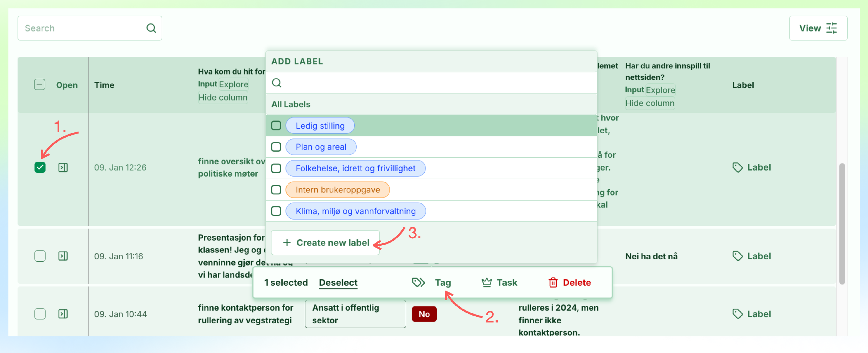Toggle the select-all checkbox in table header
This screenshot has width=868, height=353.
click(x=39, y=84)
